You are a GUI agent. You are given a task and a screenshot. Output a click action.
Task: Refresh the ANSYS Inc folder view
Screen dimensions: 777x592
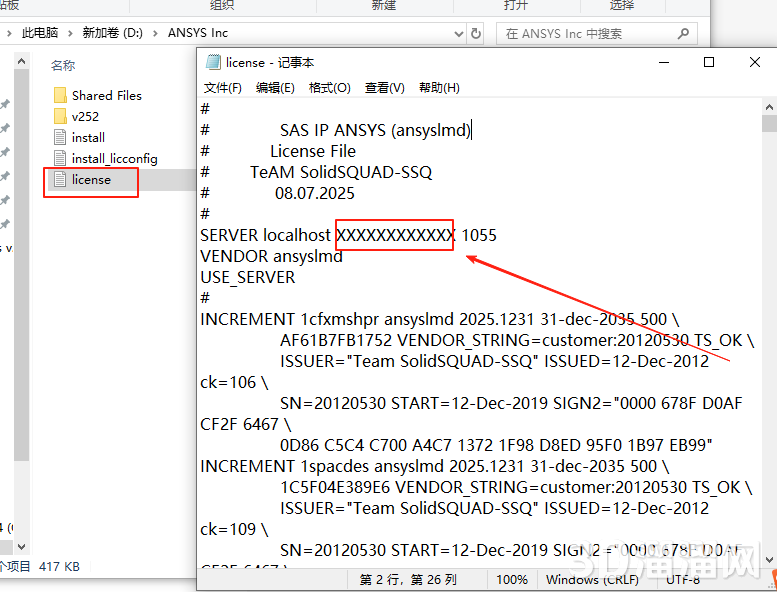click(x=476, y=33)
